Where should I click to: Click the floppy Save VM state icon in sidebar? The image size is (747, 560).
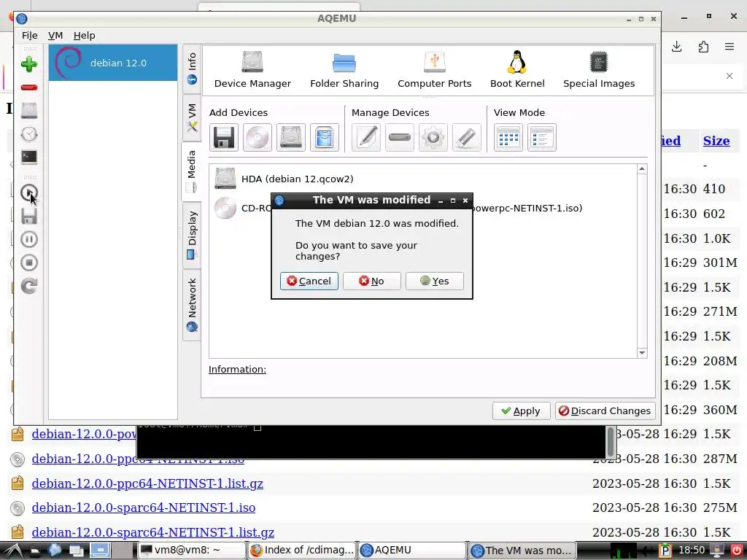(x=29, y=216)
